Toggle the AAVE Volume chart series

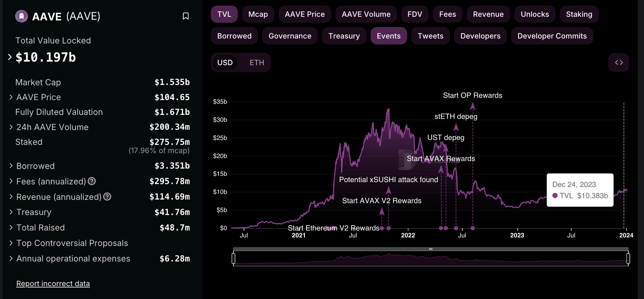coord(366,14)
